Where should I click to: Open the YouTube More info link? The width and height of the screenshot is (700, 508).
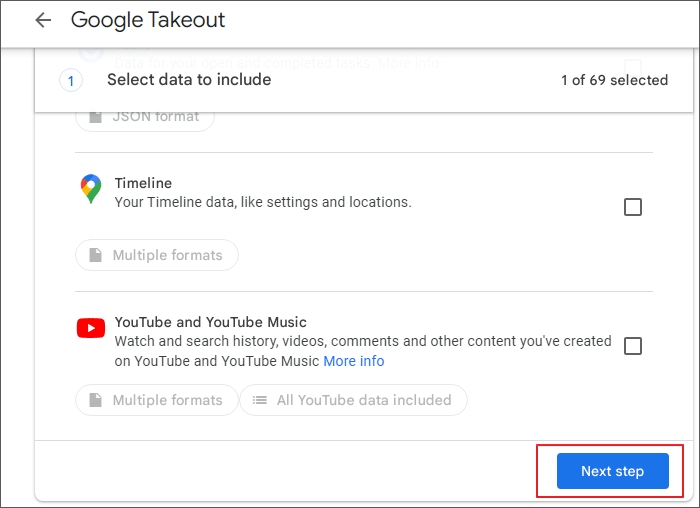click(354, 361)
